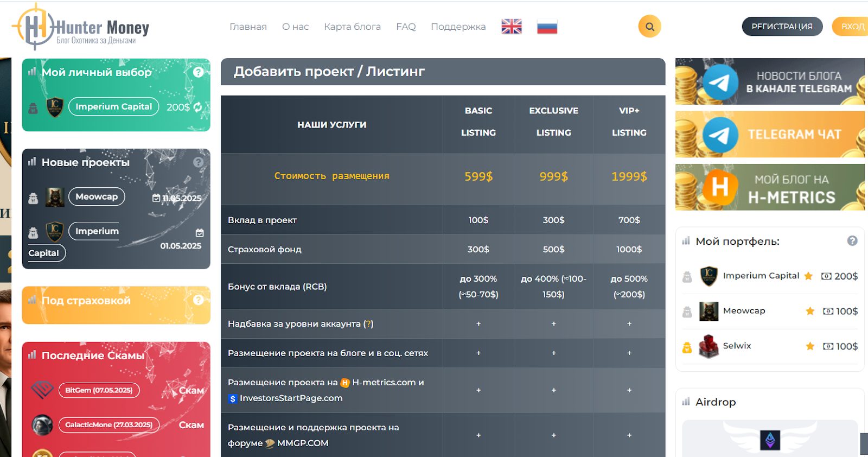Click insurance icon in Мой личный выбор row

(33, 108)
